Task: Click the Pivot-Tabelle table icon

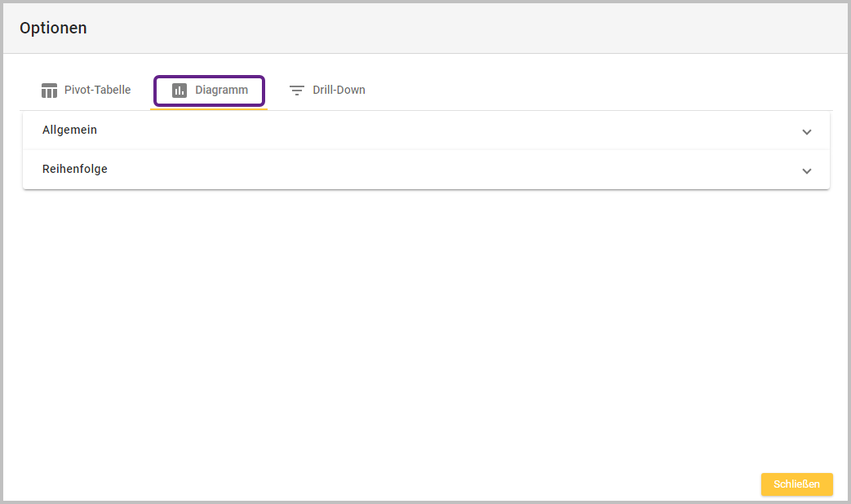Action: click(x=50, y=91)
